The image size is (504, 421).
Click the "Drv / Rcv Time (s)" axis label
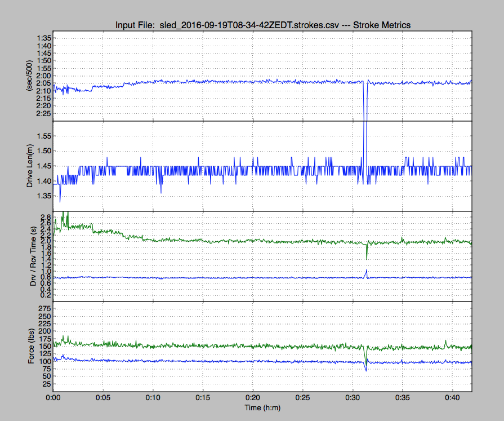tap(32, 256)
